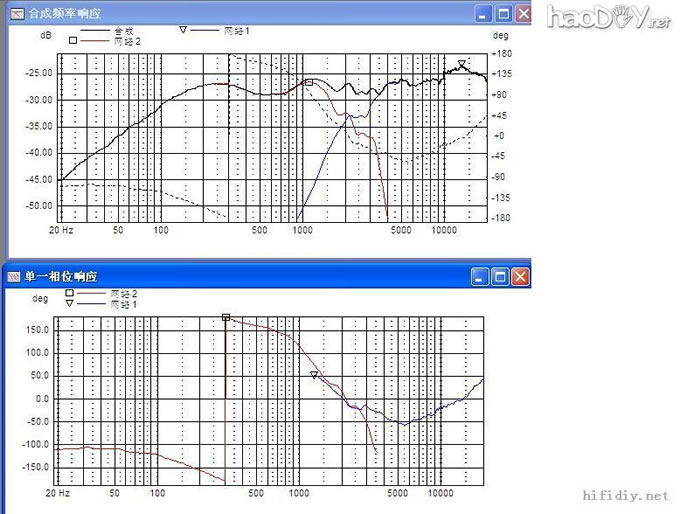Click the 网络2 square legend icon in phase window
The width and height of the screenshot is (680, 514).
[70, 294]
